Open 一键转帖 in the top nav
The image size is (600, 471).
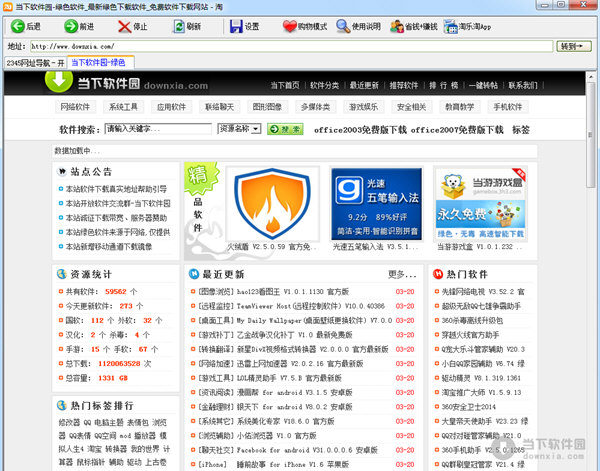point(483,85)
